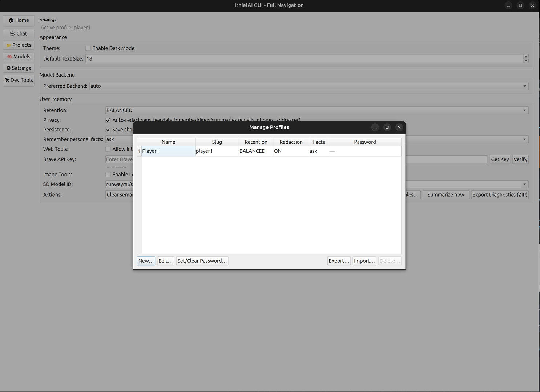Disable the Save chat persistence checkbox
540x392 pixels.
point(108,130)
